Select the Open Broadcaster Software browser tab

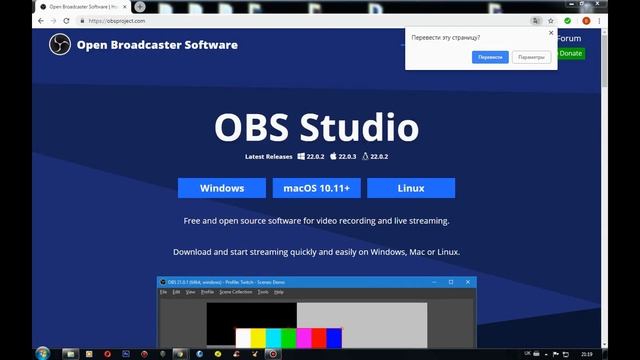(83, 7)
